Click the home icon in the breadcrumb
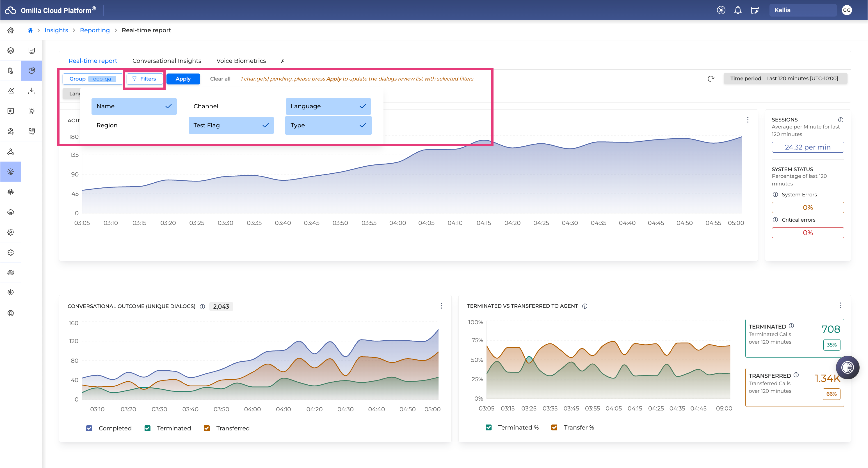 click(30, 30)
